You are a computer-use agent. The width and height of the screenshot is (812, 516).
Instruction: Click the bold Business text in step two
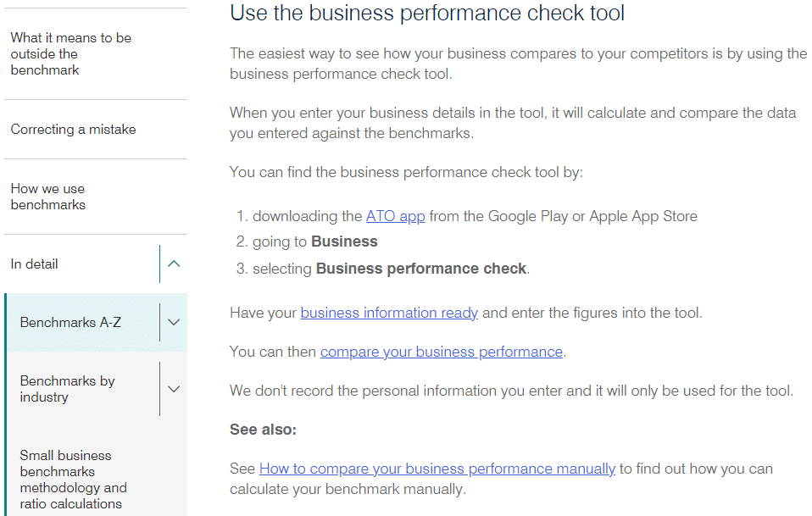pos(344,241)
